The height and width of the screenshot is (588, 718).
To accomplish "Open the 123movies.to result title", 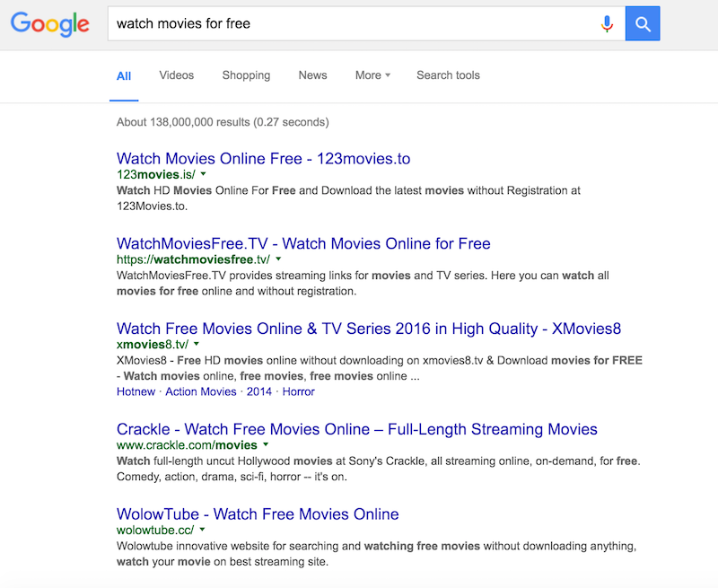I will (x=263, y=159).
